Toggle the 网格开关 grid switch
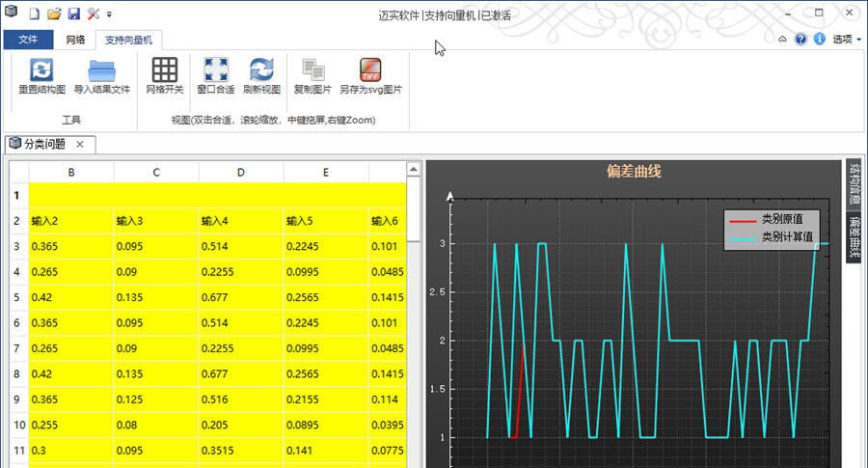This screenshot has height=468, width=868. click(165, 70)
